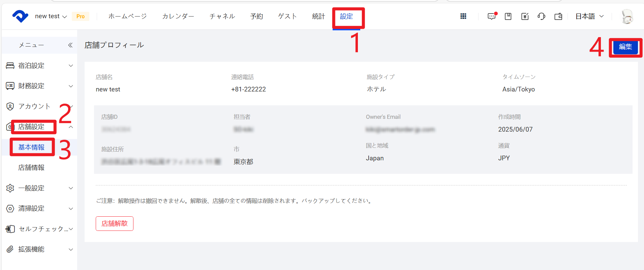Viewport: 644px width, 270px height.
Task: Open the messages chat icon
Action: click(492, 16)
